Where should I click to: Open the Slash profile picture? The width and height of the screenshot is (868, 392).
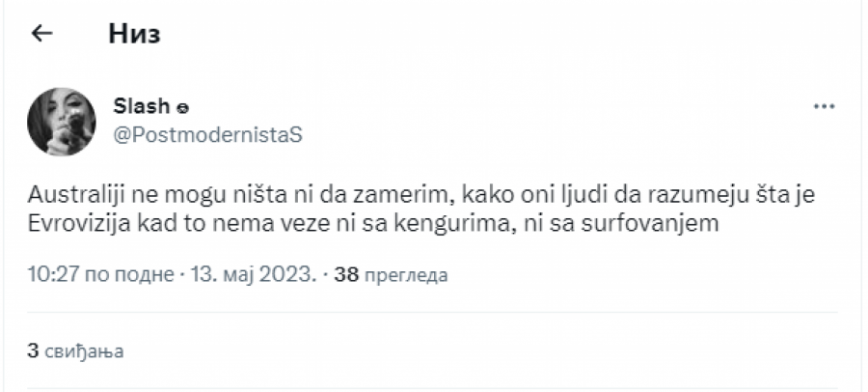[61, 124]
